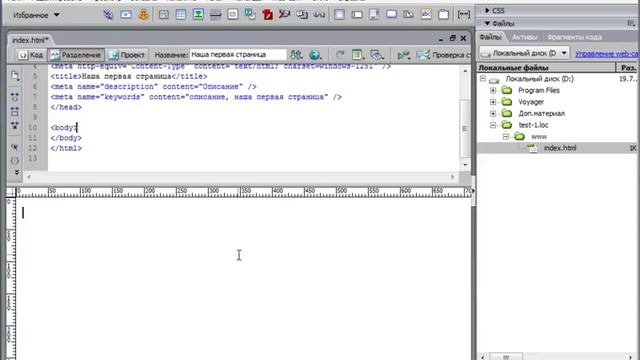Screen dimensions: 640x360
Task: Select the Program Files folder
Action: [539, 90]
